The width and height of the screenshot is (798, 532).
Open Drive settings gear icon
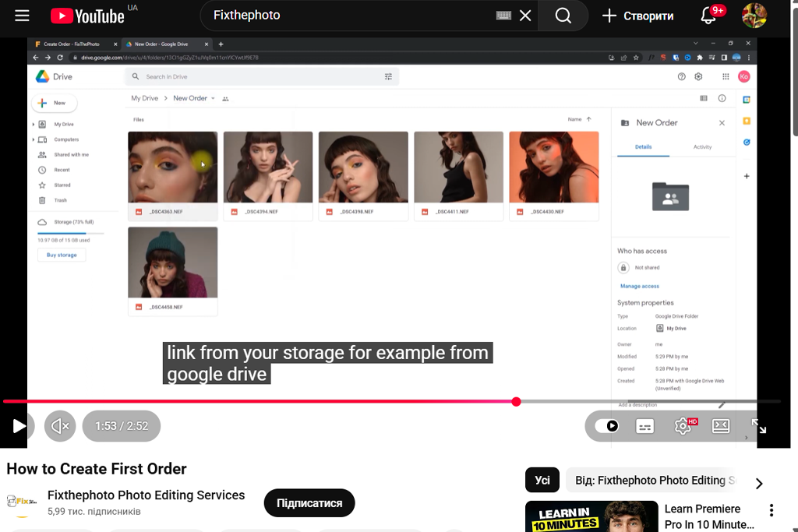698,77
